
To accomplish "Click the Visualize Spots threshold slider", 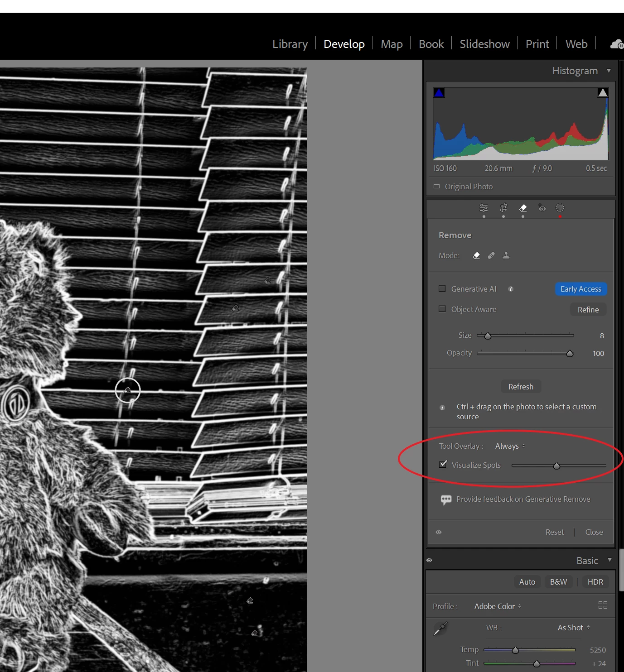I will 559,466.
